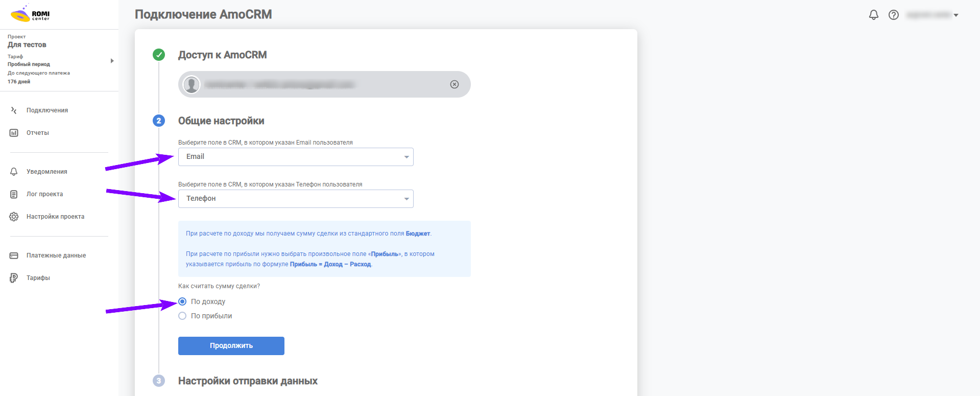The width and height of the screenshot is (980, 396).
Task: Open the Email field dropdown
Action: click(296, 157)
